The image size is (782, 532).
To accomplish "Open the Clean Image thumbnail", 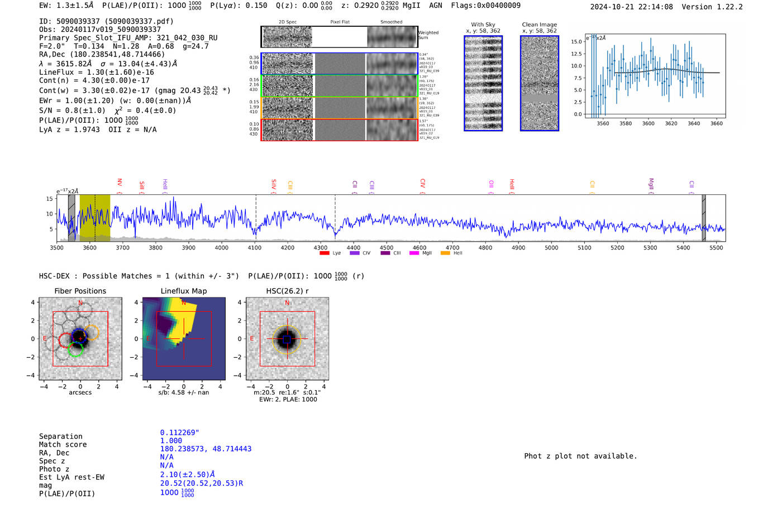I will [x=539, y=83].
